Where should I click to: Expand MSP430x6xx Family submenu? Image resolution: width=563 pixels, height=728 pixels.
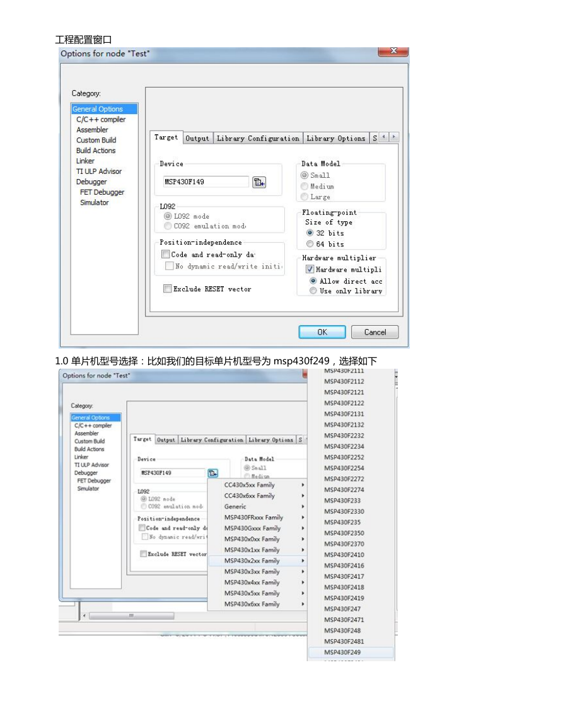(x=258, y=604)
